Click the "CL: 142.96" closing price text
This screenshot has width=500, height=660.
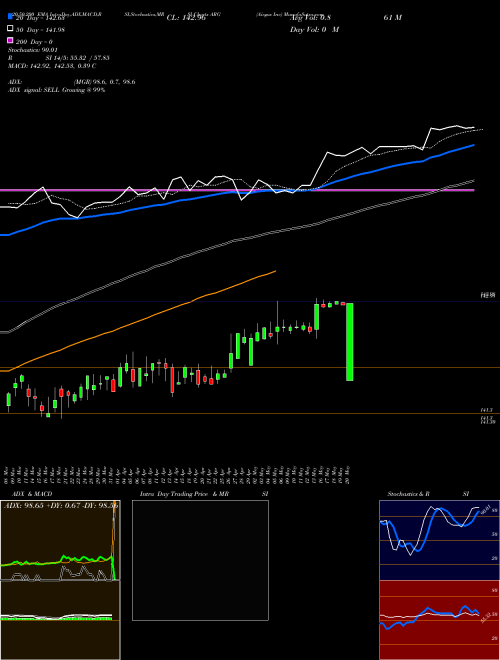(x=186, y=18)
